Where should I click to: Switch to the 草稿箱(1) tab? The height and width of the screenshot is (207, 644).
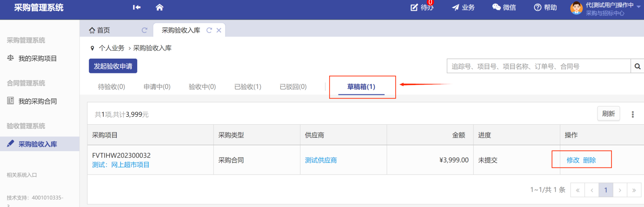(361, 87)
